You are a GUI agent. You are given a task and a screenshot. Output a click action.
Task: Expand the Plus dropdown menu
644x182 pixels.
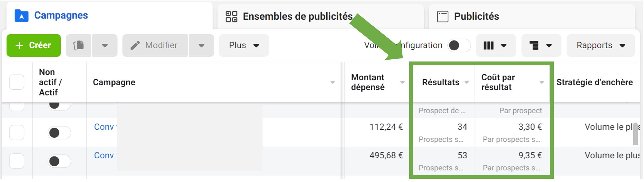coord(244,45)
